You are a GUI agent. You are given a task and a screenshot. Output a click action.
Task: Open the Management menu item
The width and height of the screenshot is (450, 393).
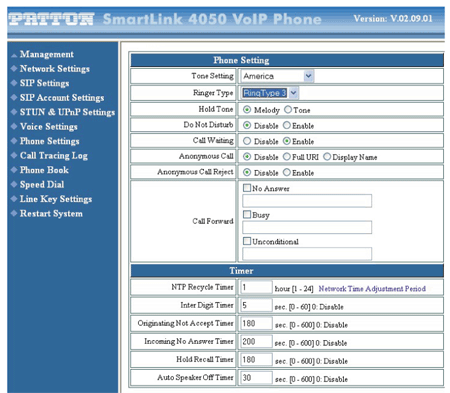point(47,54)
